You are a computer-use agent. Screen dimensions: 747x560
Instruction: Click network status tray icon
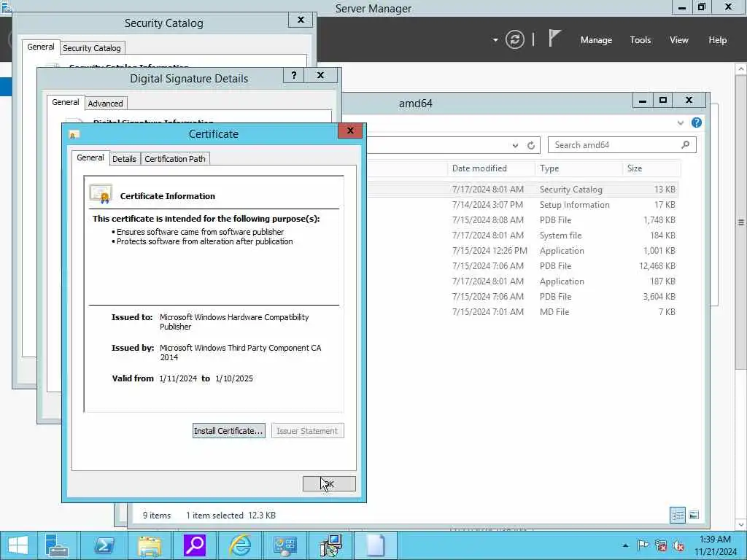pyautogui.click(x=661, y=545)
